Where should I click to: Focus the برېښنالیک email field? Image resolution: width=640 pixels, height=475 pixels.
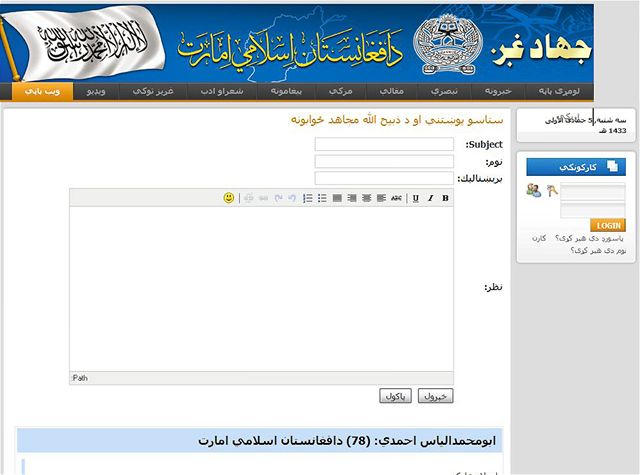click(384, 178)
